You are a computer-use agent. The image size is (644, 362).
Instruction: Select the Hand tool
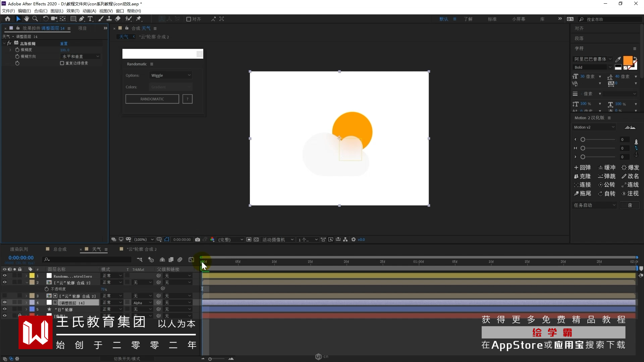(26, 19)
